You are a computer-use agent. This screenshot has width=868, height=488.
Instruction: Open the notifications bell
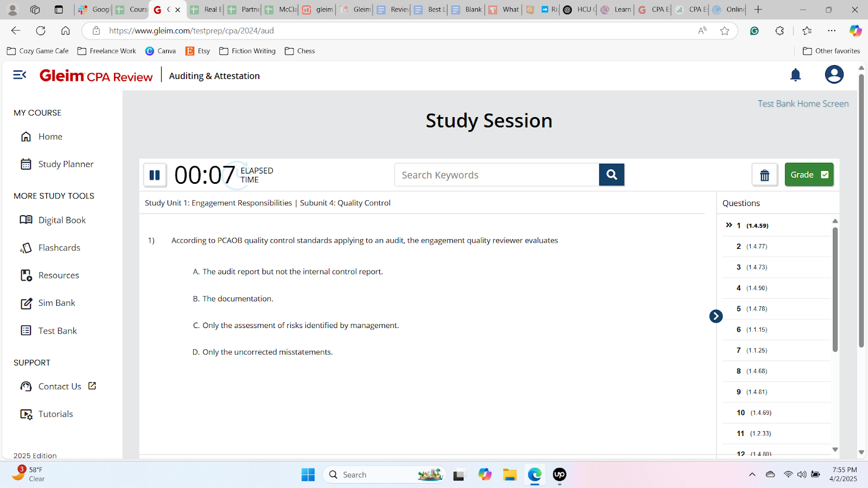[x=795, y=75]
